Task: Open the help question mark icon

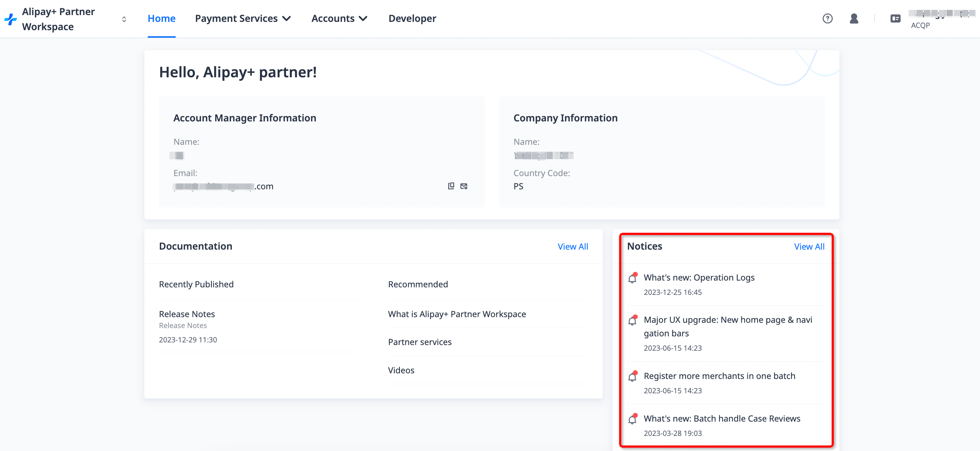Action: [x=827, y=18]
